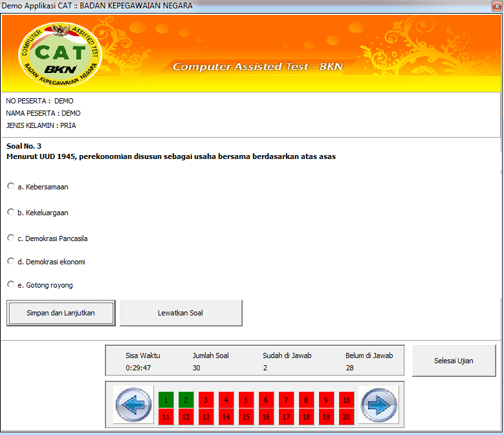504x435 pixels.
Task: Open question number 8
Action: [306, 399]
